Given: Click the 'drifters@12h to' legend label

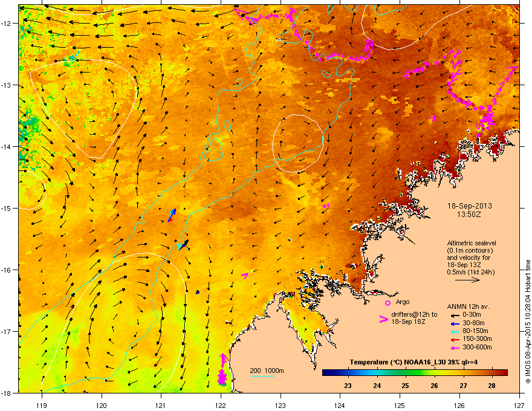Looking at the screenshot, I should click(414, 314).
